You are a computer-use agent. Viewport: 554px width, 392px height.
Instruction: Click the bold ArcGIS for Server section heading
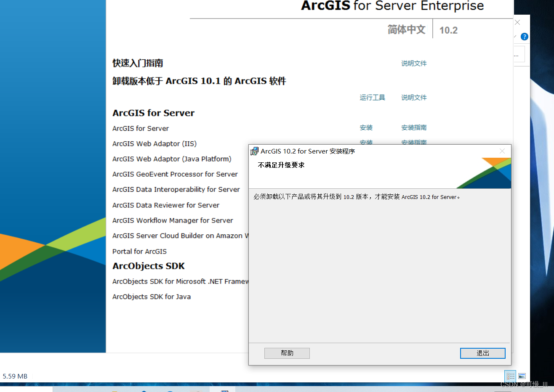(x=153, y=113)
